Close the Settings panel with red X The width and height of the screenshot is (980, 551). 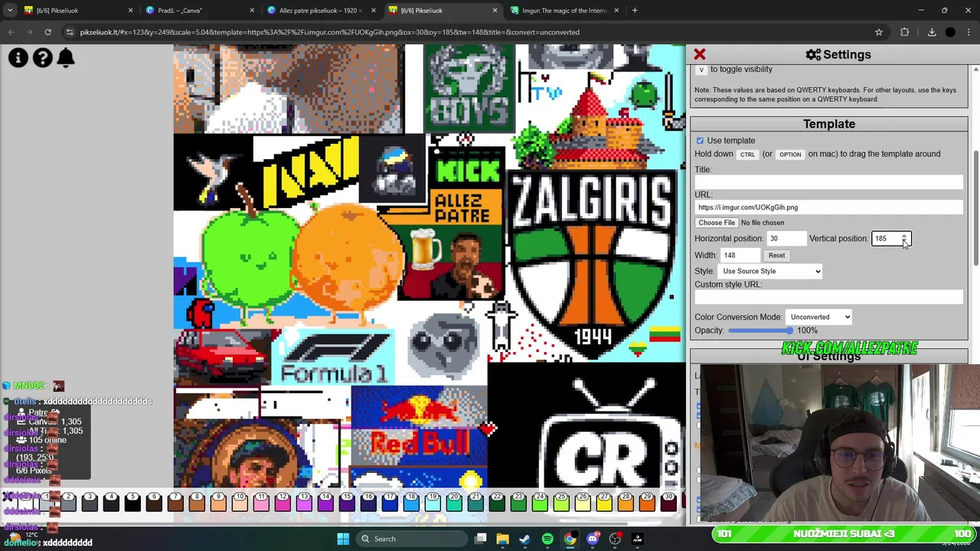click(x=700, y=54)
